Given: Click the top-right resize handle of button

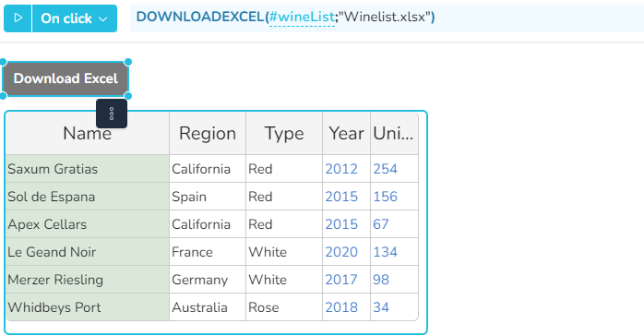Looking at the screenshot, I should click(128, 62).
